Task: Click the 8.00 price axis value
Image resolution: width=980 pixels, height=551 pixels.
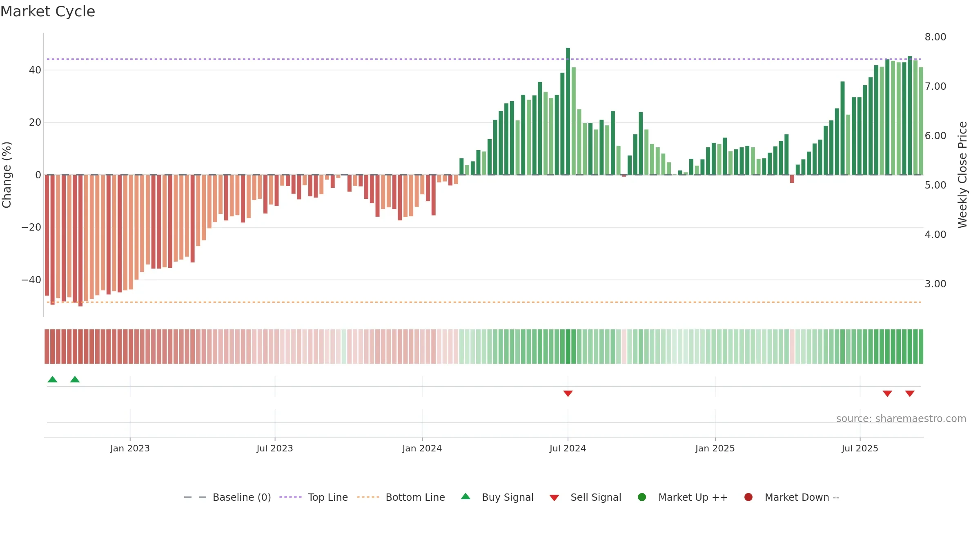Action: click(x=935, y=37)
